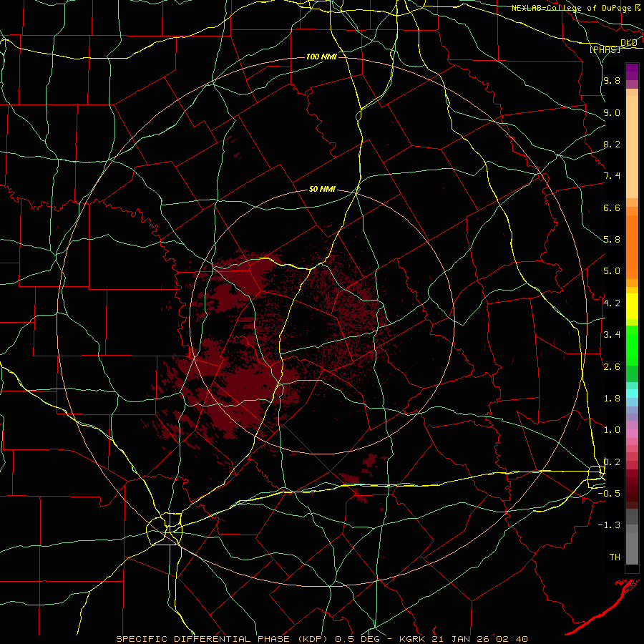Click the 0.5 DEG elevation angle text
644x644 pixels.
pyautogui.click(x=357, y=639)
